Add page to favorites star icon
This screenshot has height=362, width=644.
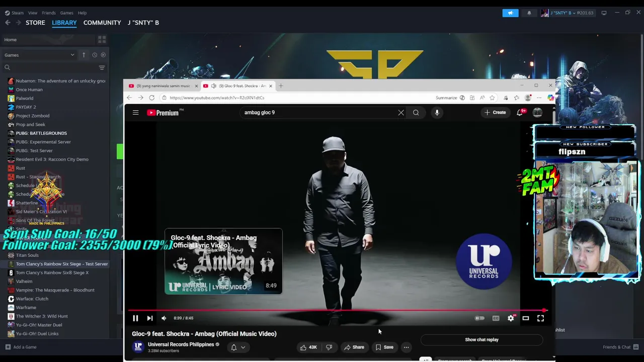492,98
